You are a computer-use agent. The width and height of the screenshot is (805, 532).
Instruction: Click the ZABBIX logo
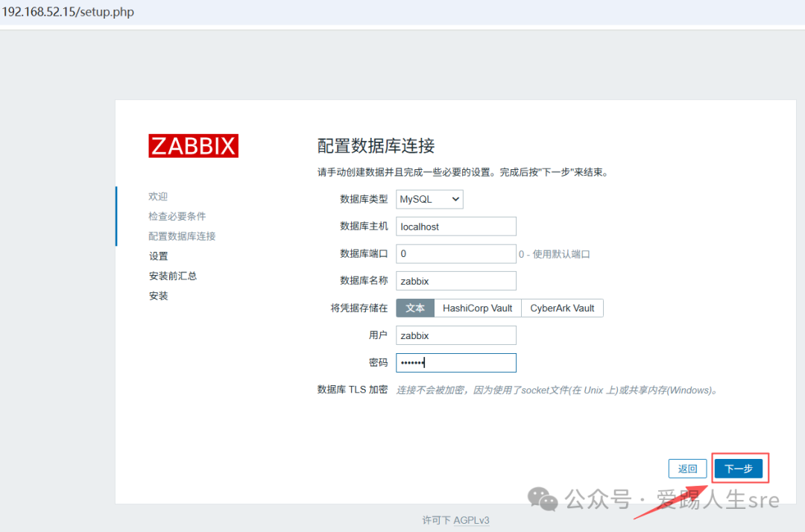click(x=193, y=146)
